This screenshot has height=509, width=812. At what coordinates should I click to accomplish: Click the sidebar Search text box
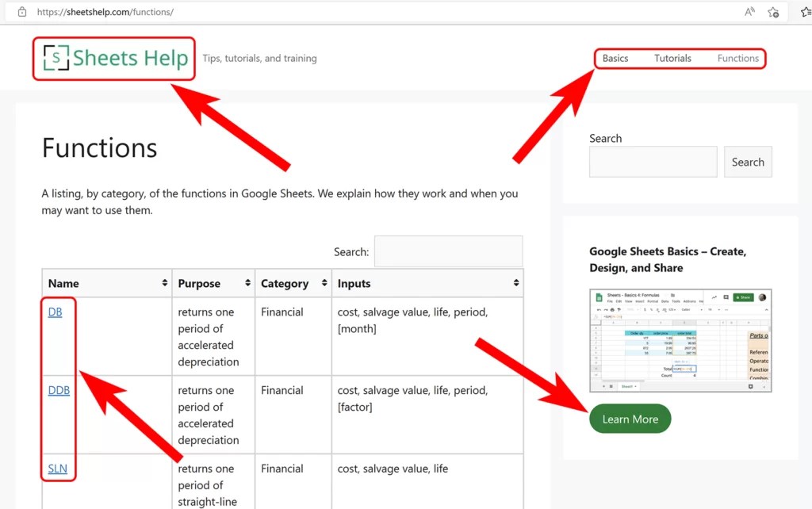click(x=653, y=161)
